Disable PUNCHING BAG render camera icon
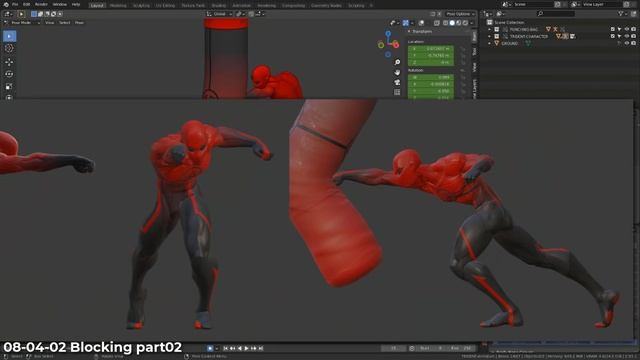640x360 pixels. coord(633,29)
